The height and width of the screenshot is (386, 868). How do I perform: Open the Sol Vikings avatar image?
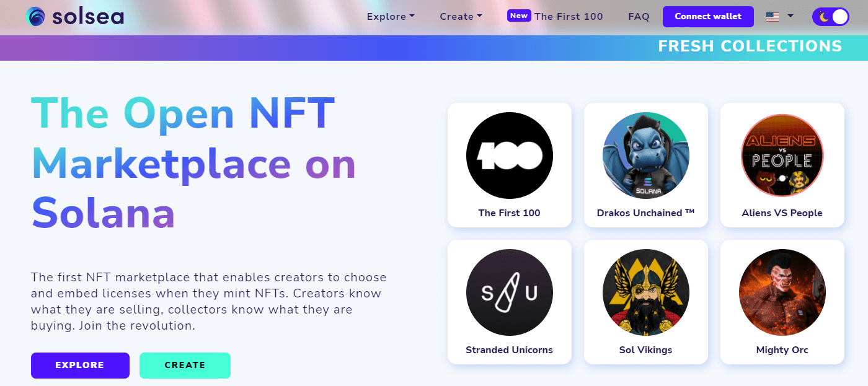(x=645, y=292)
